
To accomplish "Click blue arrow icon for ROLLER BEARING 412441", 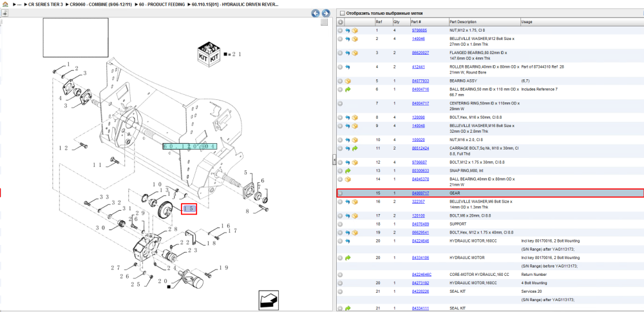I will [x=348, y=66].
